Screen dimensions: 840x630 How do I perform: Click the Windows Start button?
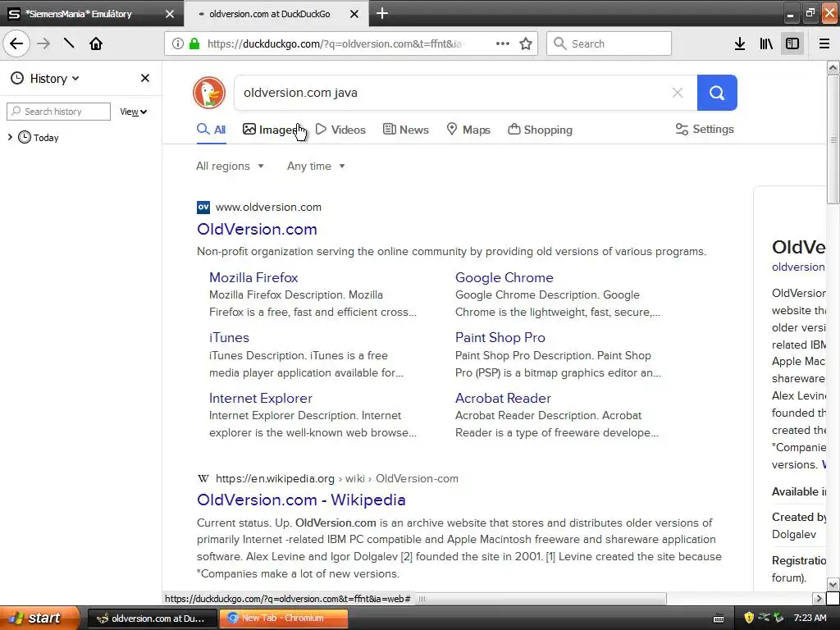click(39, 619)
